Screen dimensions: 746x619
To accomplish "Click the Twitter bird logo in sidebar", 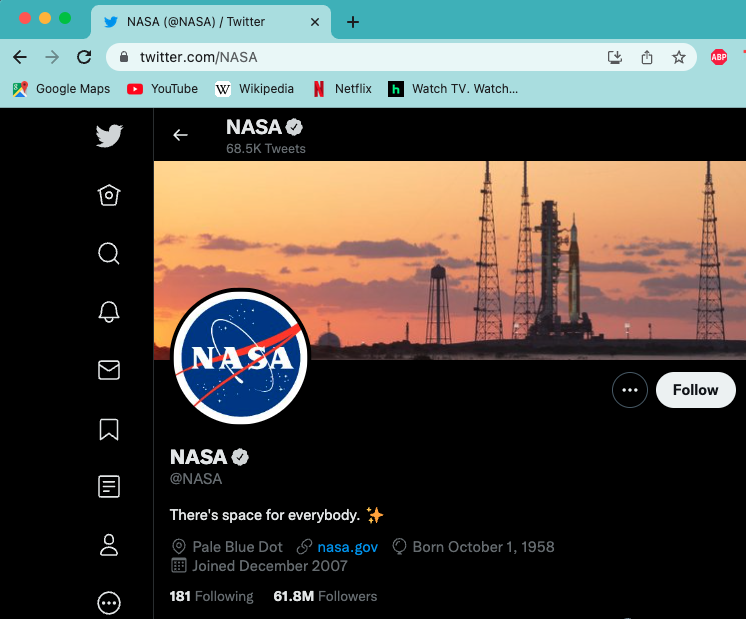I will point(109,136).
